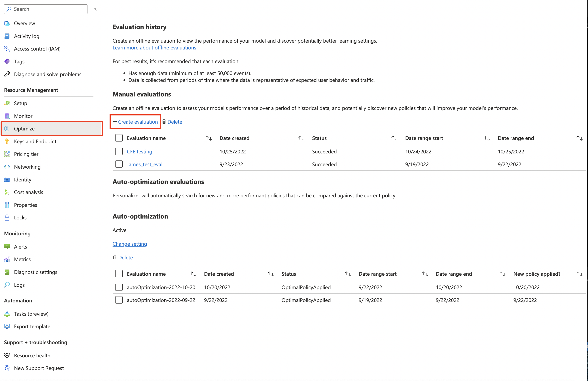Click Create evaluation button
Screen dimensions: 588x381
(135, 122)
